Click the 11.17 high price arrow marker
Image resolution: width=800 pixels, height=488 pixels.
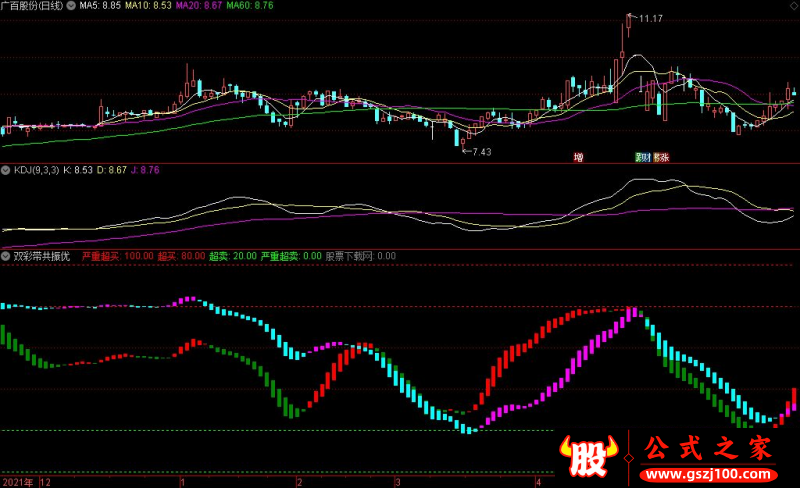645,18
